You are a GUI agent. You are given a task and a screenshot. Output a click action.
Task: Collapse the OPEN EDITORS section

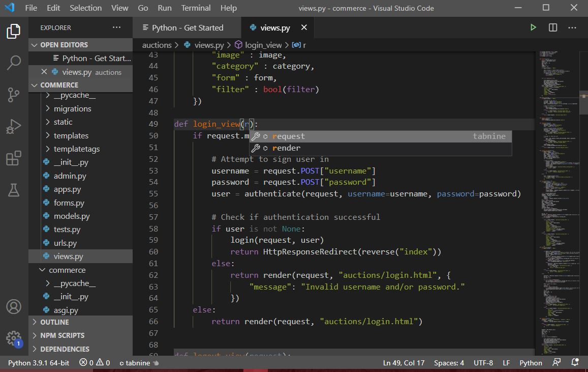[x=64, y=45]
